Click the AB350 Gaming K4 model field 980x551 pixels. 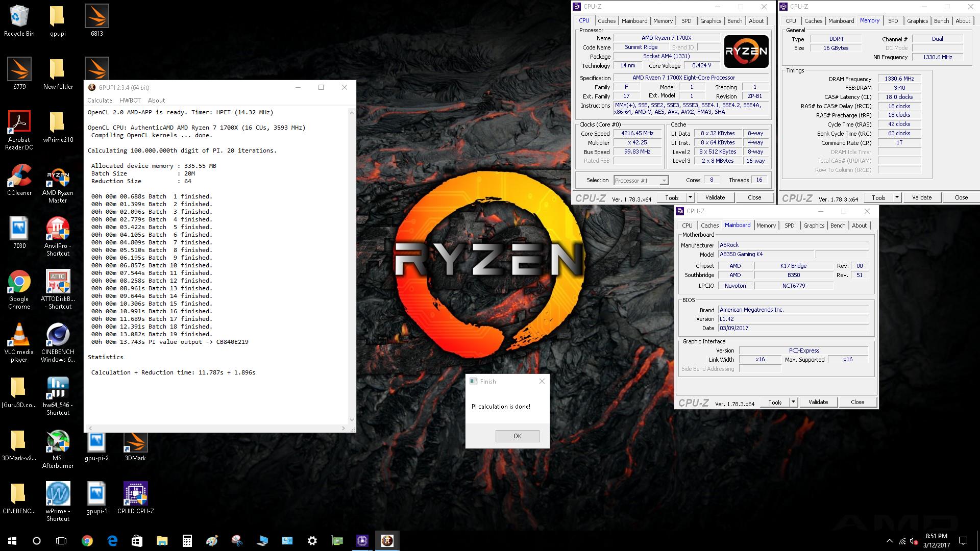click(766, 254)
